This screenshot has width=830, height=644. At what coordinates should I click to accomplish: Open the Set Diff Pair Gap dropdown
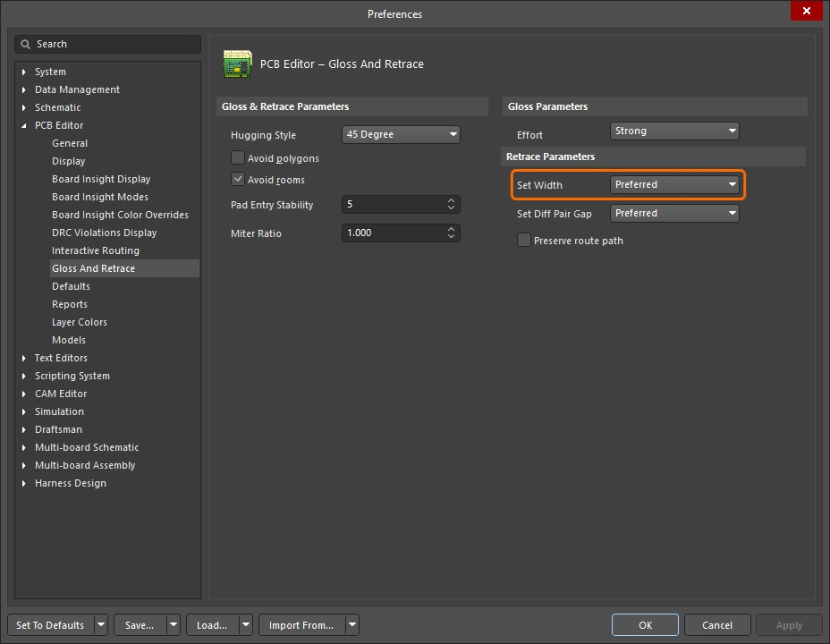674,213
